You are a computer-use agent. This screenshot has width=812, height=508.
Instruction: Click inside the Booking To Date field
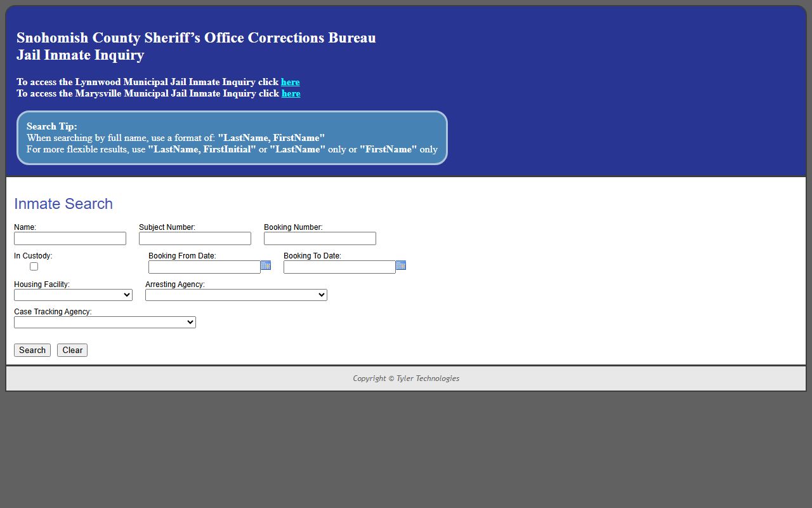click(339, 267)
